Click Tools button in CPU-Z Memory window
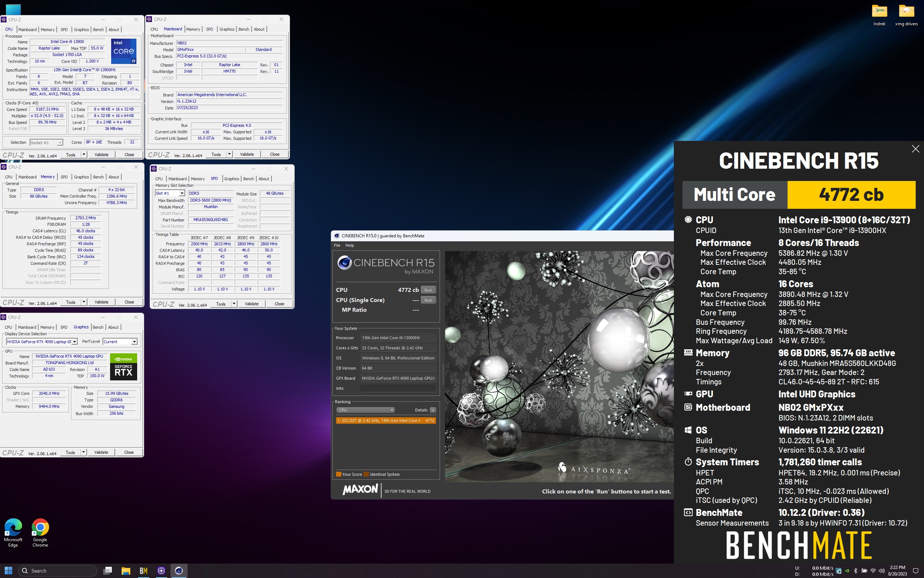The height and width of the screenshot is (578, 924). pyautogui.click(x=71, y=302)
